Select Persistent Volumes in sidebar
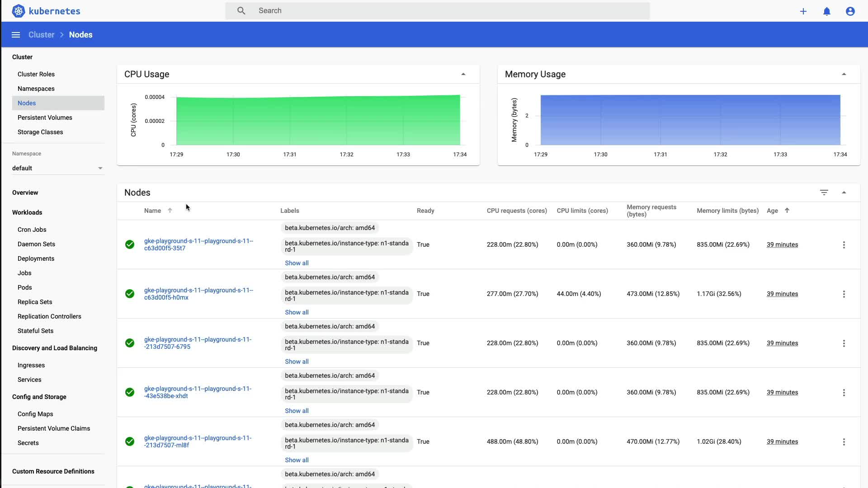 click(x=45, y=117)
